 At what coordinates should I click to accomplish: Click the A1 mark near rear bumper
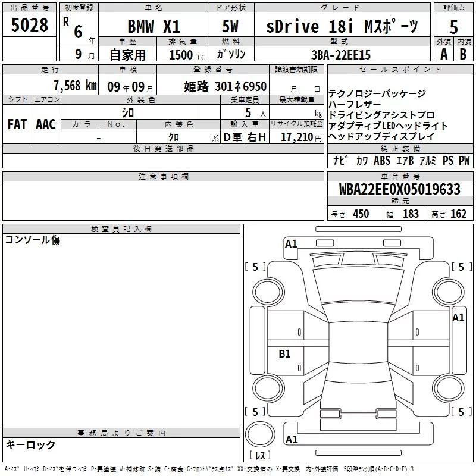click(x=292, y=440)
